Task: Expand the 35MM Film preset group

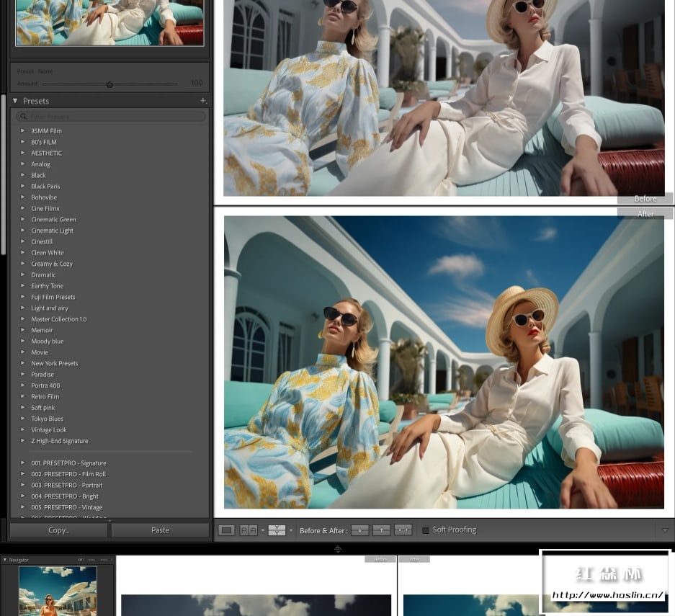Action: click(23, 130)
